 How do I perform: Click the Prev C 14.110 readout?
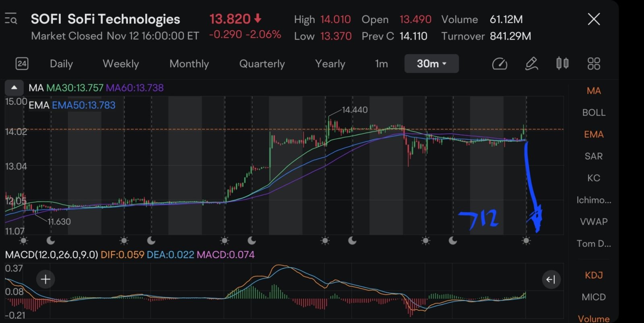point(394,36)
